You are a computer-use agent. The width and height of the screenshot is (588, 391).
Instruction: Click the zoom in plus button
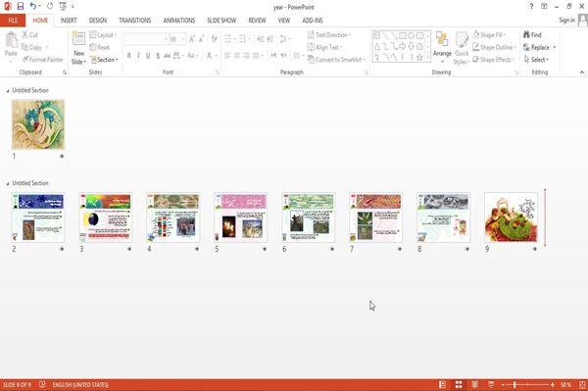pyautogui.click(x=553, y=384)
